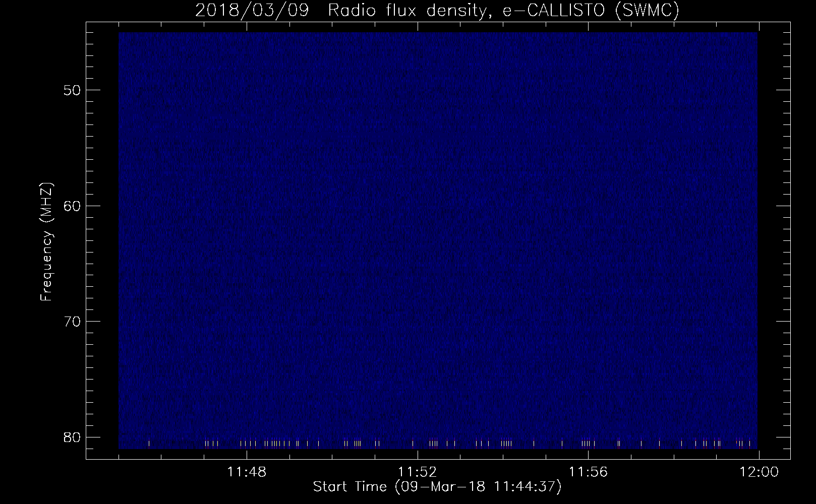Click the 12:00 time tick label
Screen dimensions: 816x504
759,472
